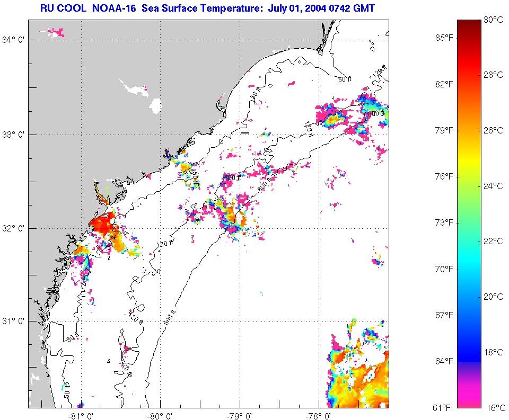The width and height of the screenshot is (509, 420).
Task: Click the 16°C label on the color scale
Action: 496,408
